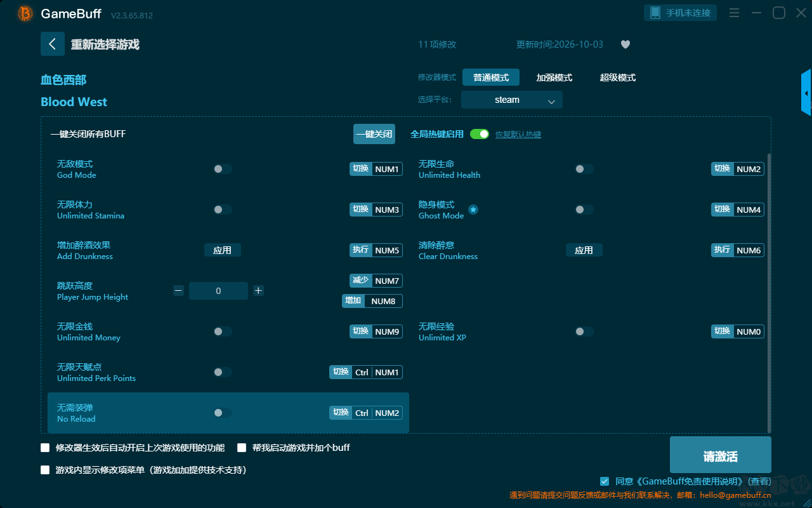This screenshot has width=812, height=508.
Task: Click the phone not connected icon button
Action: pos(681,13)
